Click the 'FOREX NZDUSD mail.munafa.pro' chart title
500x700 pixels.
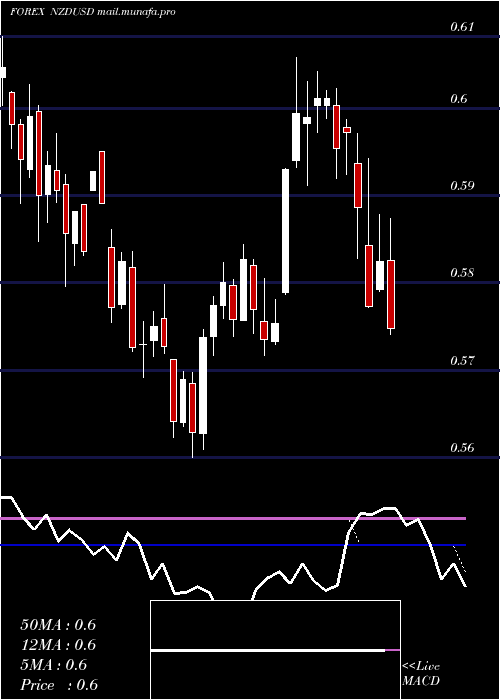coord(93,12)
